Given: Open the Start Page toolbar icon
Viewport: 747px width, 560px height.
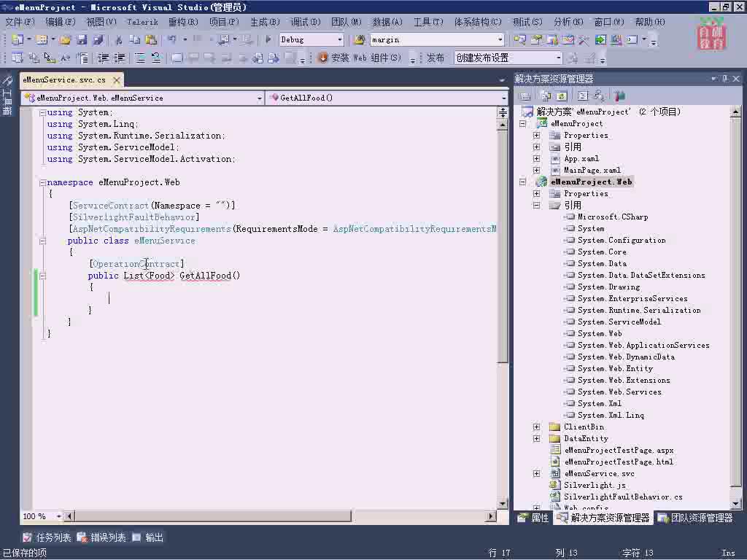Looking at the screenshot, I should point(600,39).
